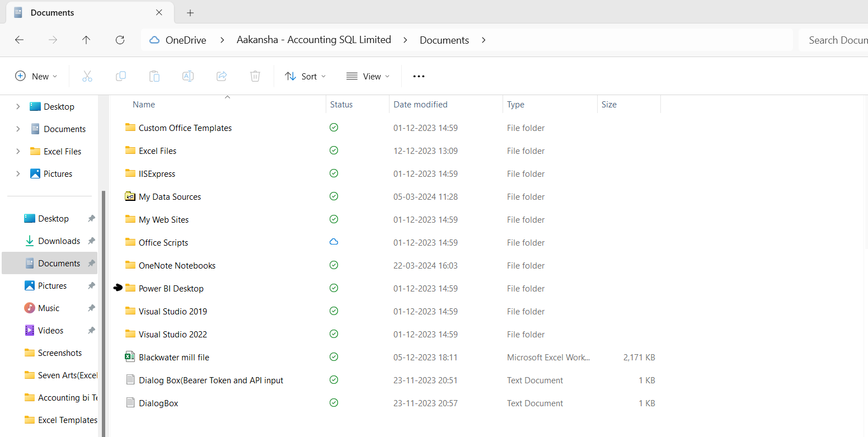Click the Copy icon in toolbar
Image resolution: width=868 pixels, height=437 pixels.
[x=121, y=76]
